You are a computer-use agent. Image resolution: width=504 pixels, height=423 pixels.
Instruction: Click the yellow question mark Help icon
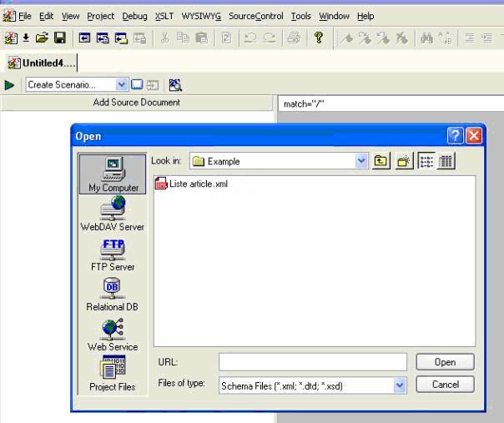[x=319, y=38]
